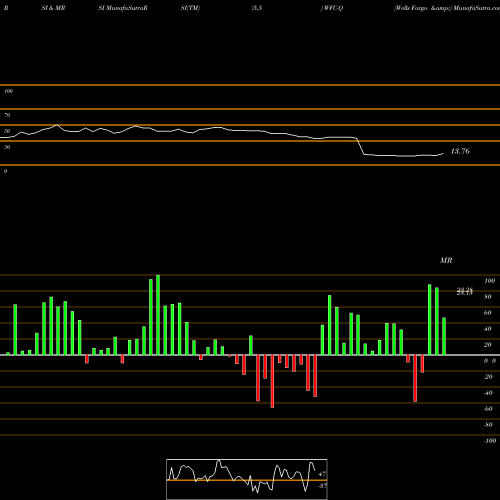Click the RSI axis label 30
Image resolution: width=500 pixels, height=500 pixels.
tap(7, 147)
